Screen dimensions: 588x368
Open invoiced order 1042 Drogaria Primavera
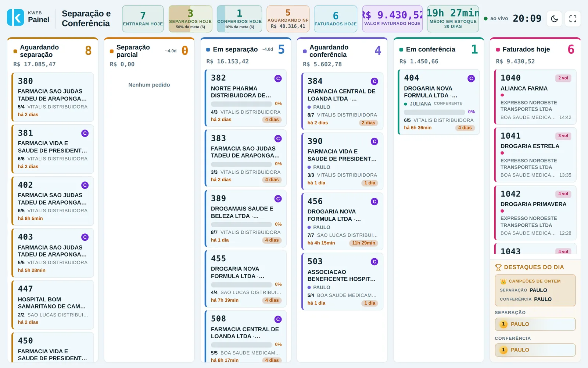click(x=535, y=213)
